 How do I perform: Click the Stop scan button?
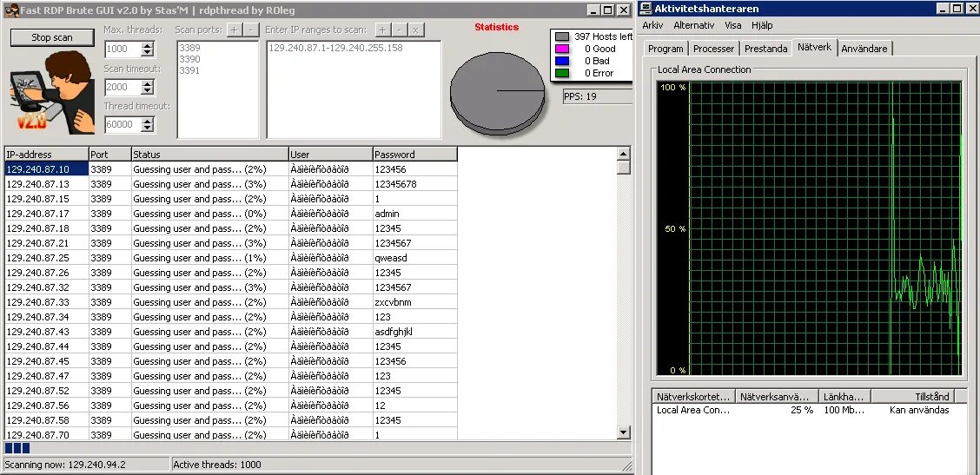pos(52,37)
